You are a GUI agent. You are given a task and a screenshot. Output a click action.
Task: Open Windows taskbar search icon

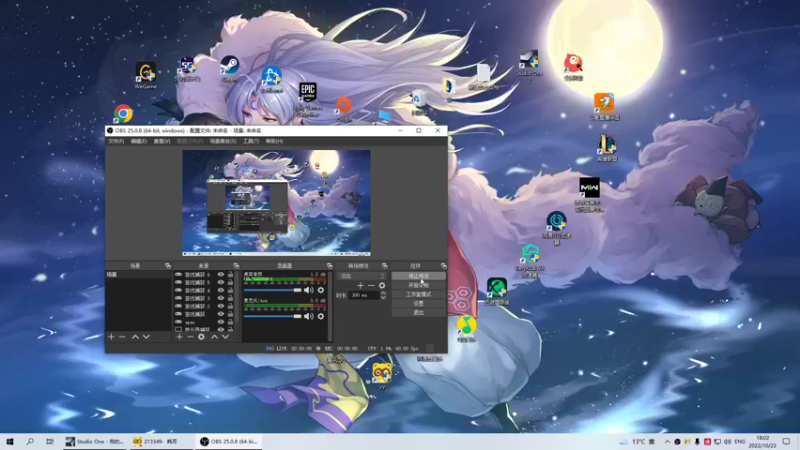point(30,442)
